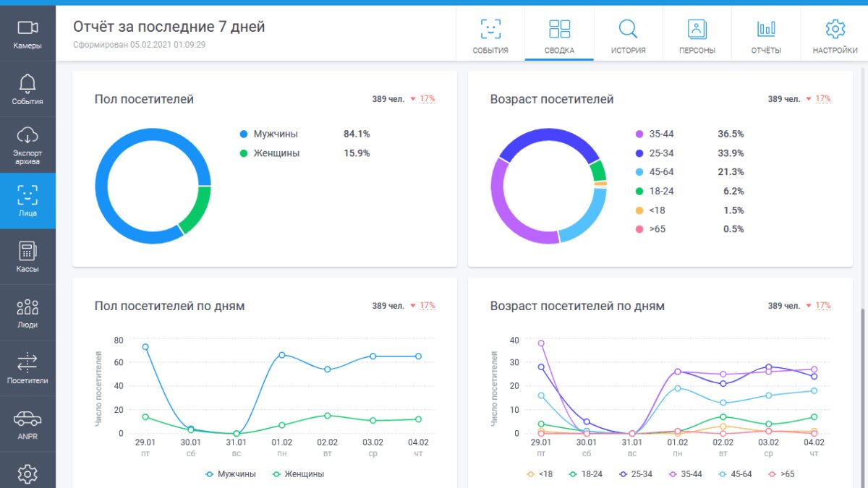Open the ANPR car icon section
This screenshot has width=868, height=488.
[x=27, y=424]
